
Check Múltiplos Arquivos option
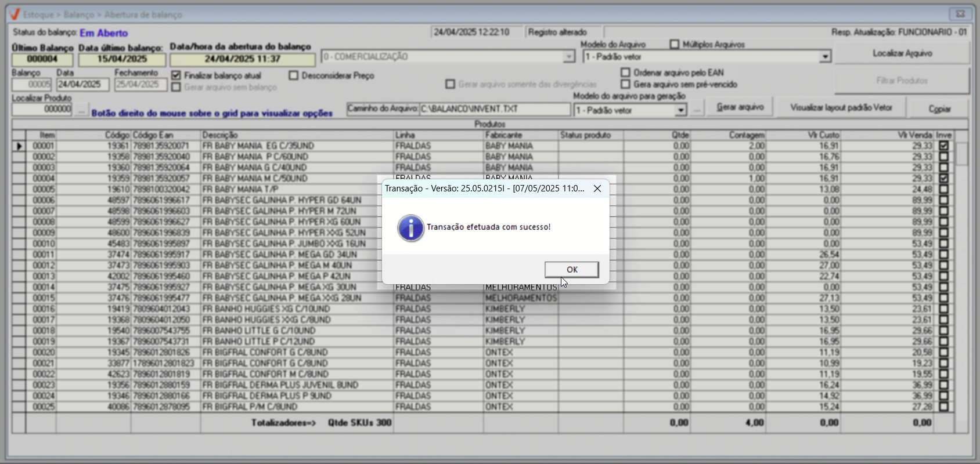click(675, 44)
